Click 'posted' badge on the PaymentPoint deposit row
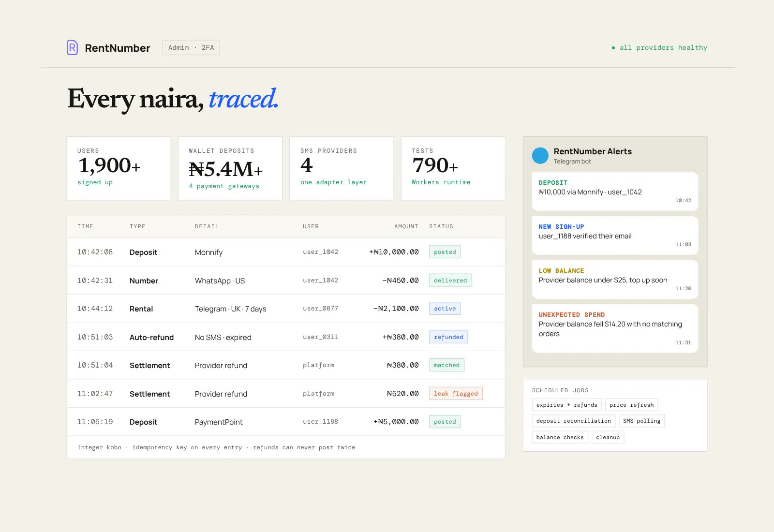Screen dimensions: 774x532 point(445,422)
